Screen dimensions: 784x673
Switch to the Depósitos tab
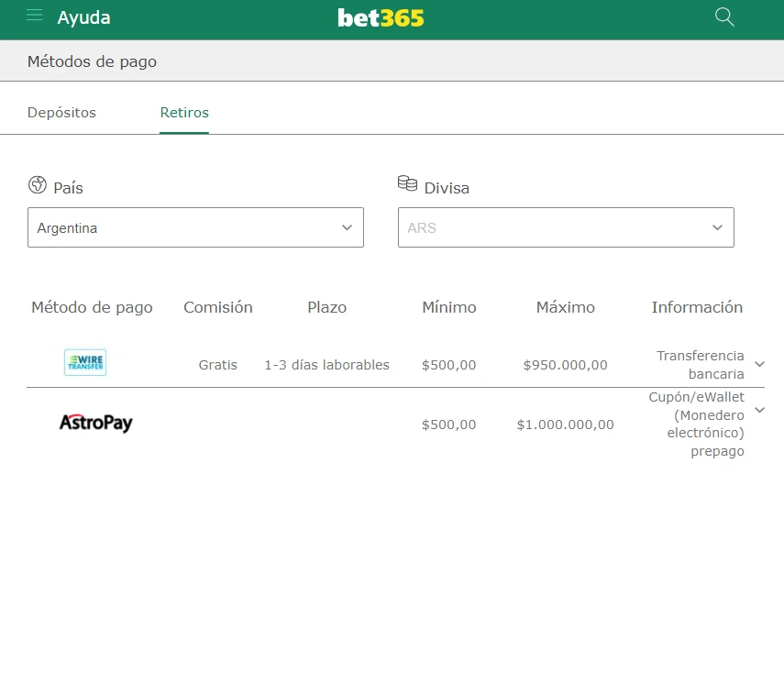61,113
